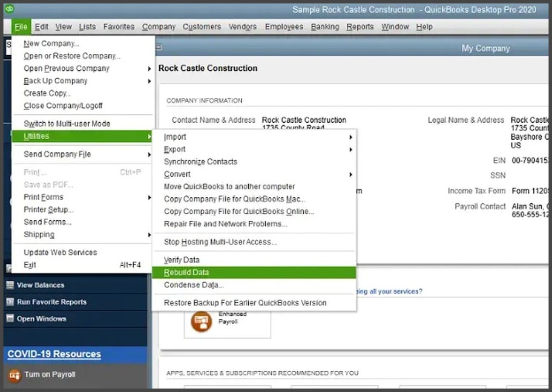Open the Customers menu
The height and width of the screenshot is (392, 552).
(202, 27)
